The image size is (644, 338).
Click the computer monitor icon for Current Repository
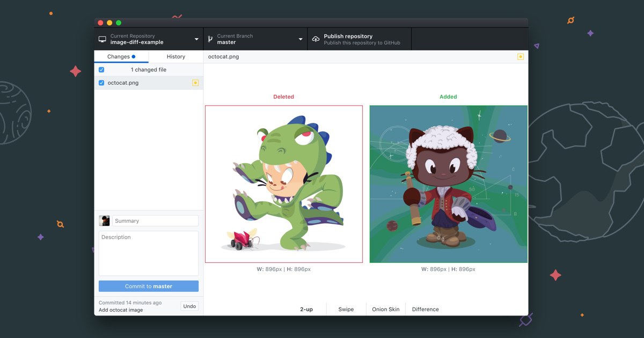[x=102, y=39]
